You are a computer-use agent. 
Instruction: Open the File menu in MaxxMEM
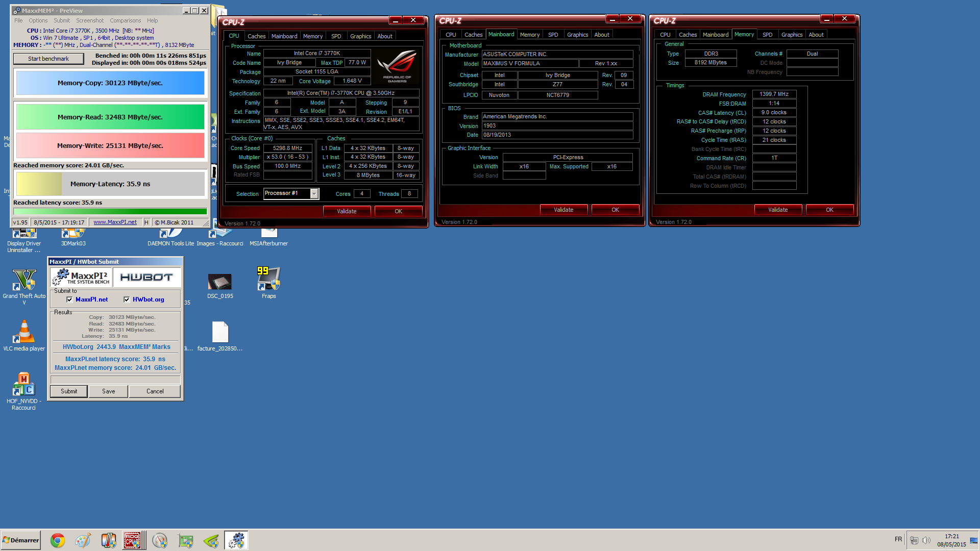(18, 20)
